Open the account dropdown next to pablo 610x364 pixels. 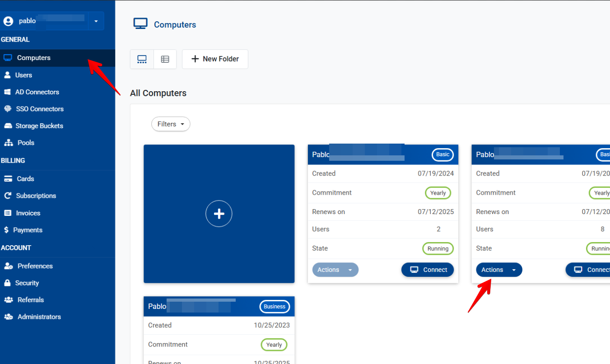(x=96, y=21)
